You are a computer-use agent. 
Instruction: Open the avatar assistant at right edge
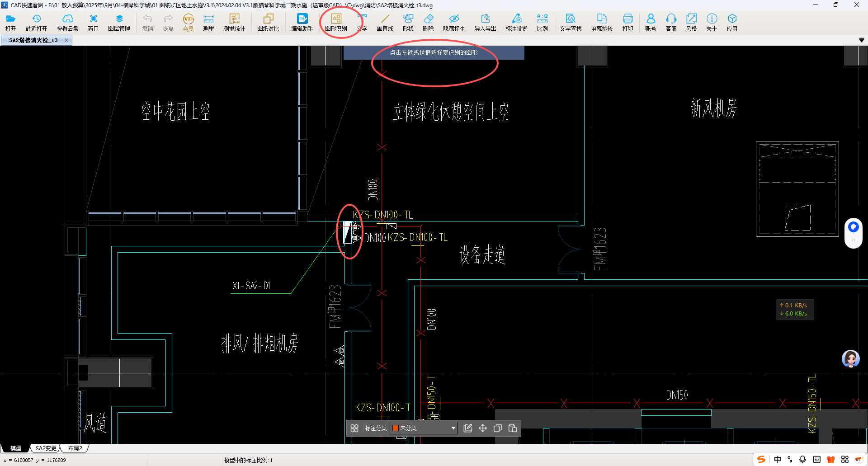(x=851, y=359)
